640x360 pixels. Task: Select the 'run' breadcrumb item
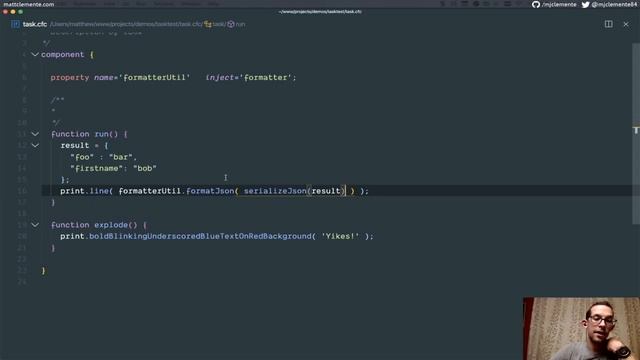point(240,24)
